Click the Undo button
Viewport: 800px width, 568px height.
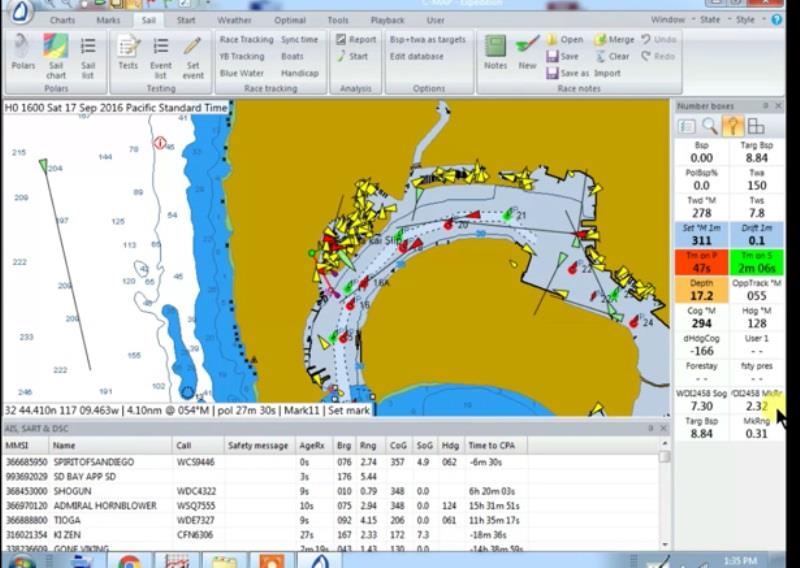pyautogui.click(x=659, y=39)
